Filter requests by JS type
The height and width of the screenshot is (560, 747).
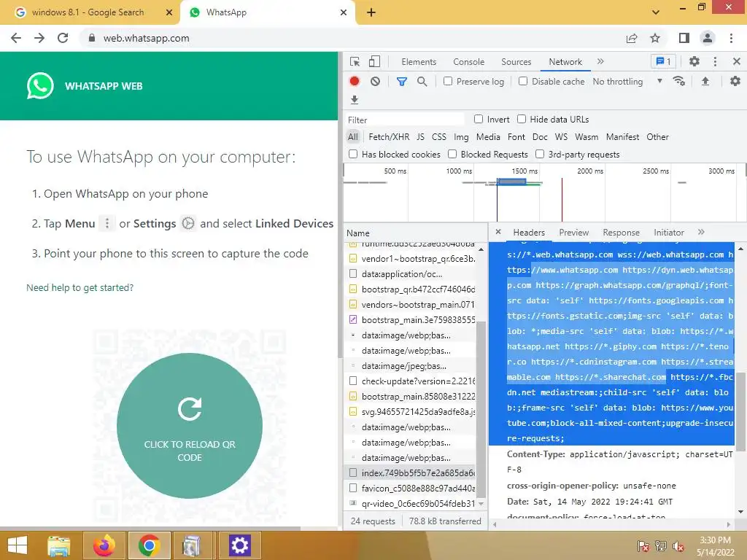click(x=420, y=137)
